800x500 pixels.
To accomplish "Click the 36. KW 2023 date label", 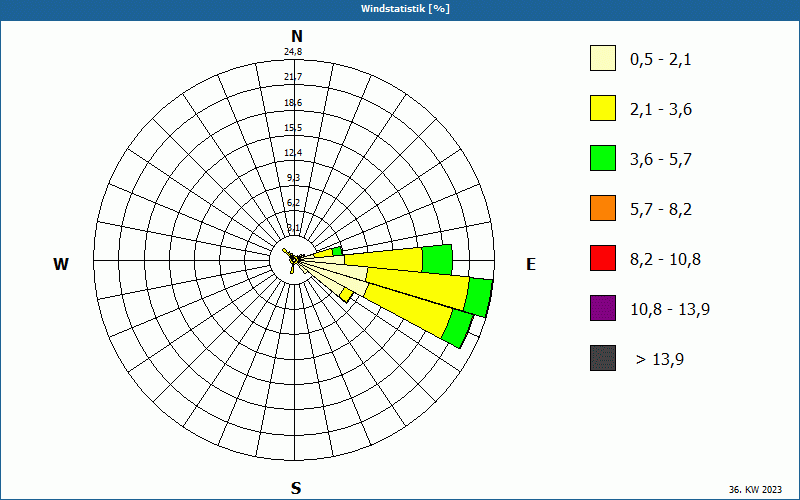I will coord(755,489).
